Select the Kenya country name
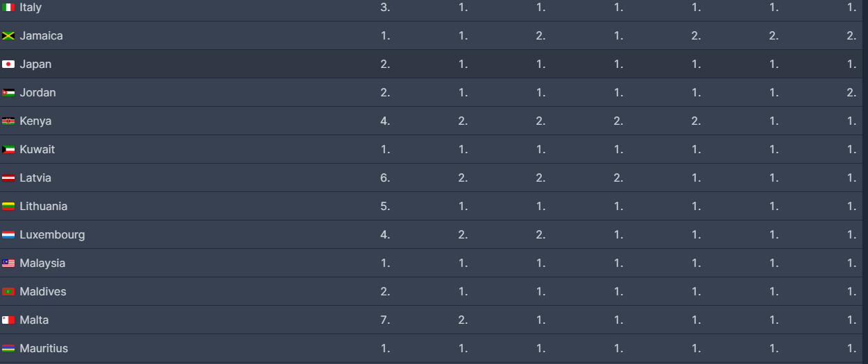 [35, 121]
